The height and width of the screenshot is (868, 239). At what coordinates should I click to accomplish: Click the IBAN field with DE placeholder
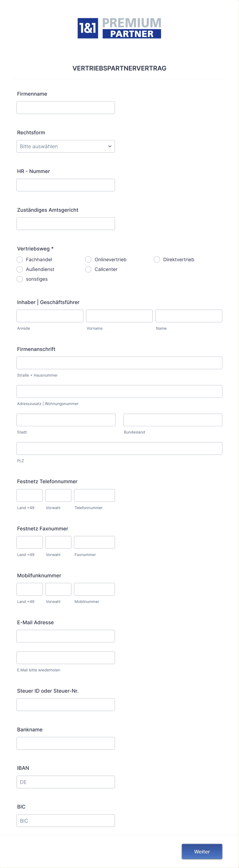[66, 782]
